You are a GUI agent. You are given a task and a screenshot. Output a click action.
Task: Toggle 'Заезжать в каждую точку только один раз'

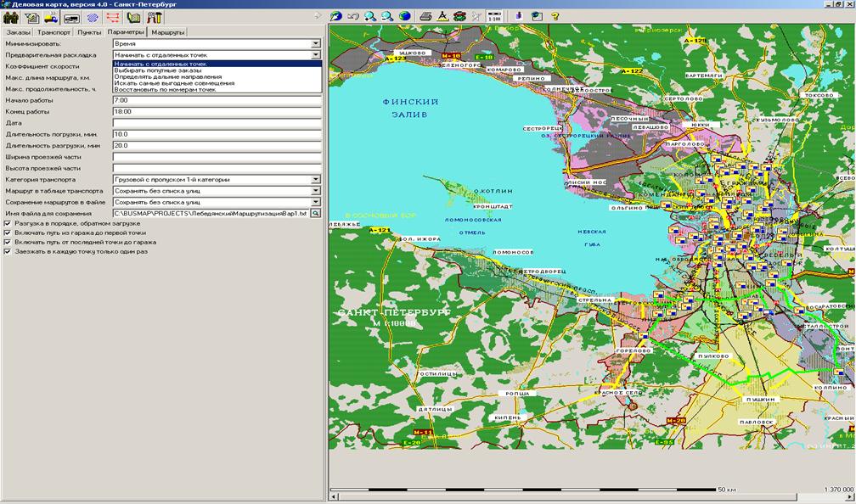[8, 251]
